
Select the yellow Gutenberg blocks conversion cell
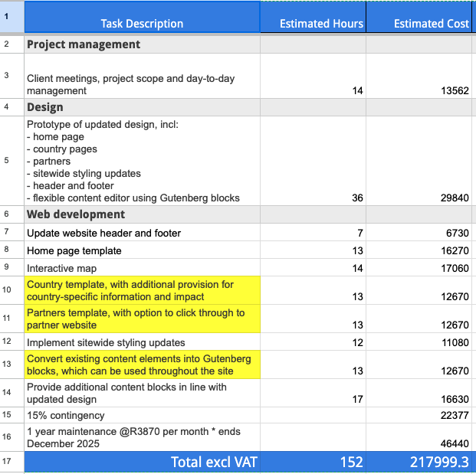(x=143, y=364)
